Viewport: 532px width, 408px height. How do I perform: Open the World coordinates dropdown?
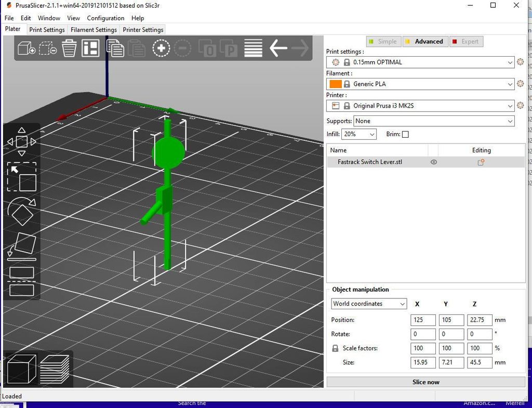tap(369, 304)
